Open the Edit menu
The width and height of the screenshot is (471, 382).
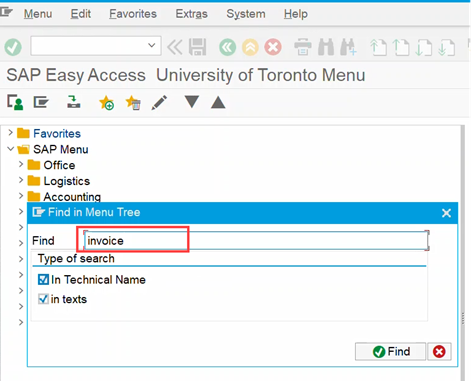(x=80, y=14)
